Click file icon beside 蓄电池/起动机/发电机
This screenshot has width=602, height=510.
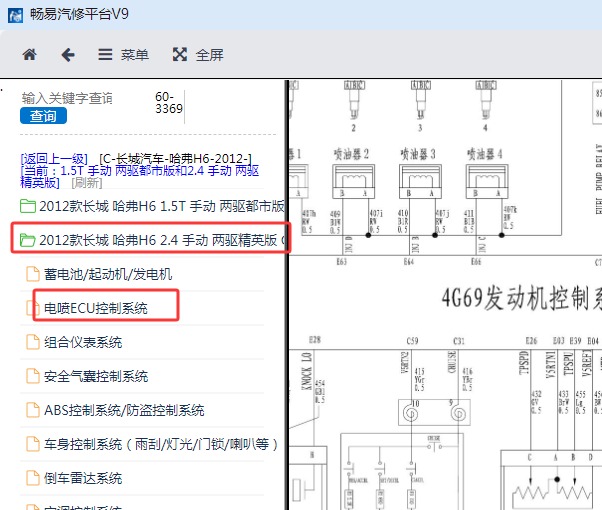pyautogui.click(x=33, y=274)
